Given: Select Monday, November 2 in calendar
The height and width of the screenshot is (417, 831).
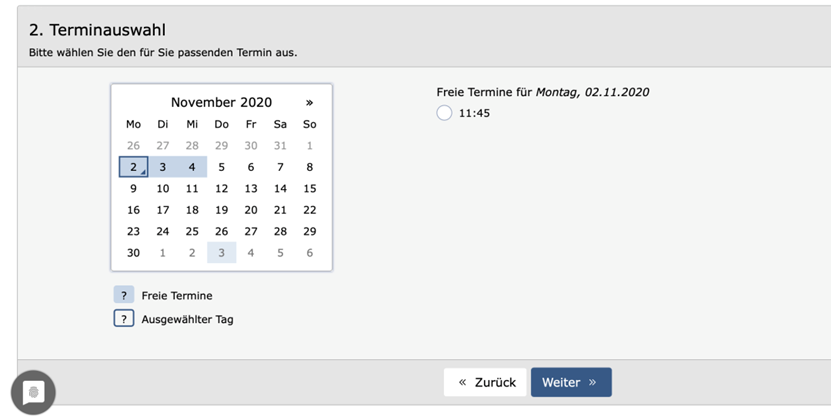Looking at the screenshot, I should pos(134,167).
